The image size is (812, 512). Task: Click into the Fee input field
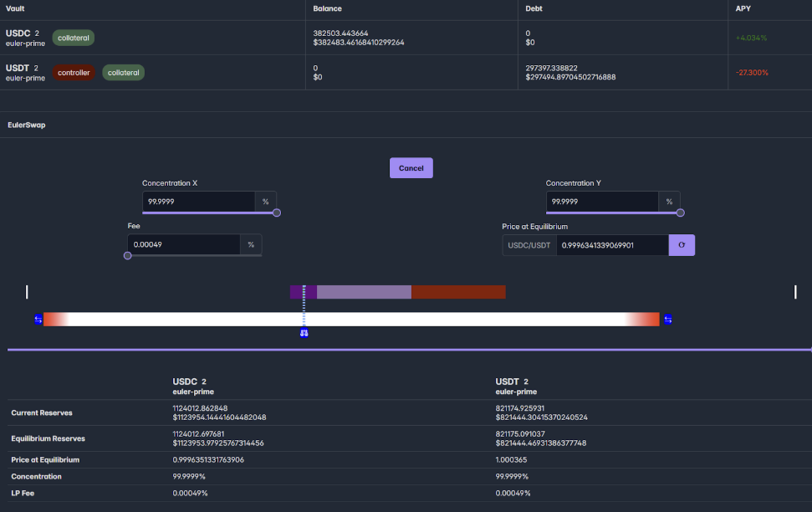(x=183, y=244)
